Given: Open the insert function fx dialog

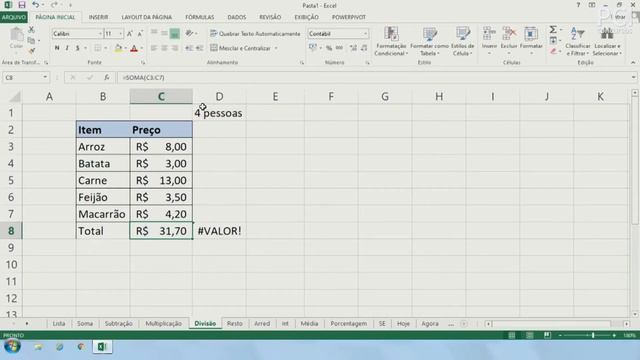Looking at the screenshot, I should click(x=107, y=77).
